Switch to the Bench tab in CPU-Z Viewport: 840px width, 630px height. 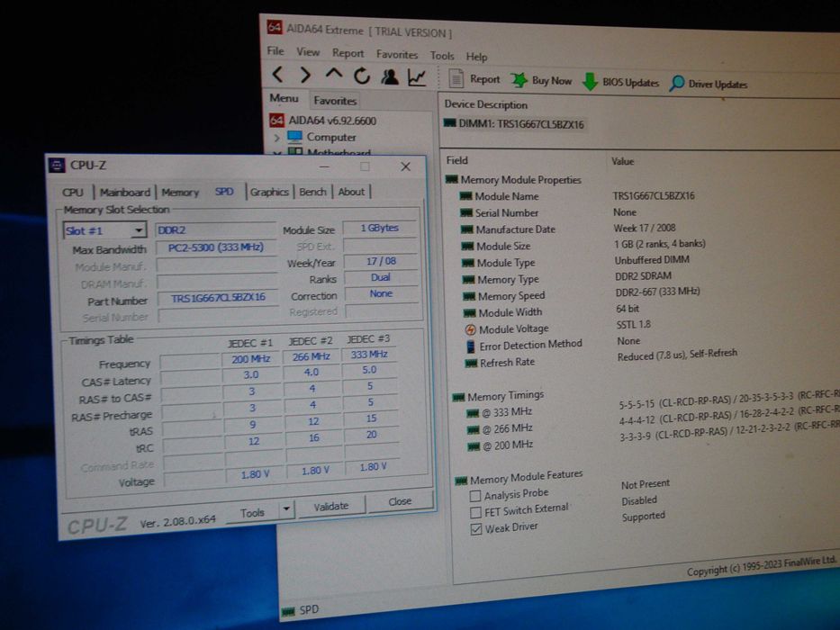pos(312,192)
